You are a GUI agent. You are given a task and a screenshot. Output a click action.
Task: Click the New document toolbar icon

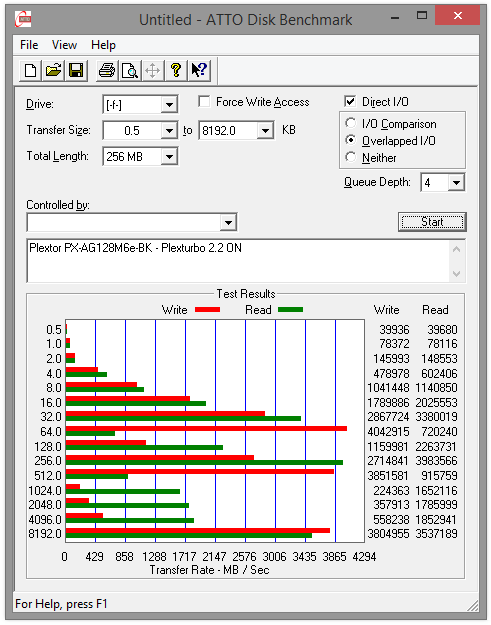click(x=30, y=71)
